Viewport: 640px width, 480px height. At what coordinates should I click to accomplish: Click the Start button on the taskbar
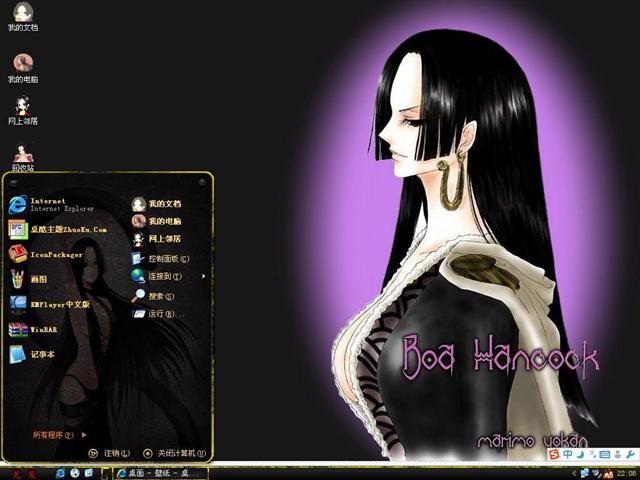pyautogui.click(x=24, y=474)
